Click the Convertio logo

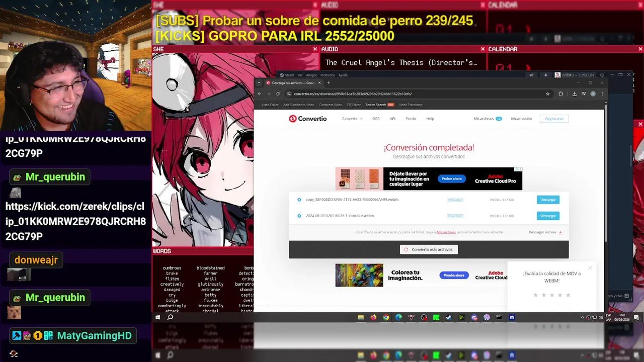[307, 119]
